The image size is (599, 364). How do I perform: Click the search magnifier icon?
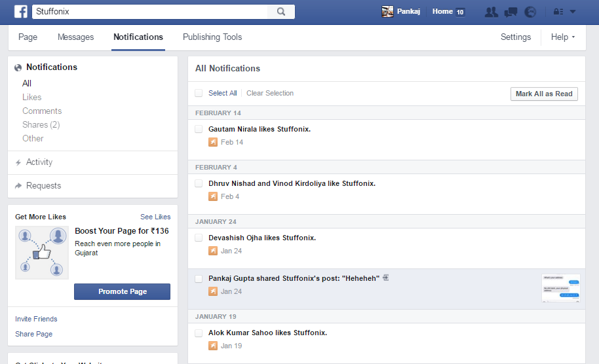pyautogui.click(x=281, y=11)
